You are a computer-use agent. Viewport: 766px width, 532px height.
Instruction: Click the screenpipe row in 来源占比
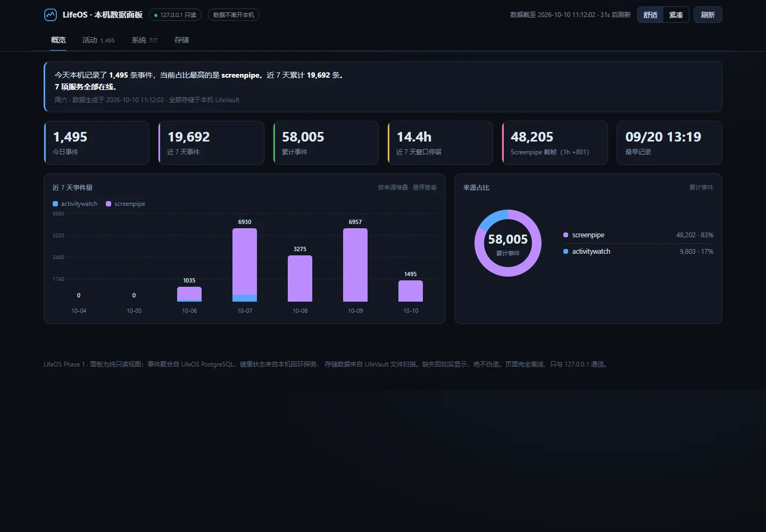point(638,235)
